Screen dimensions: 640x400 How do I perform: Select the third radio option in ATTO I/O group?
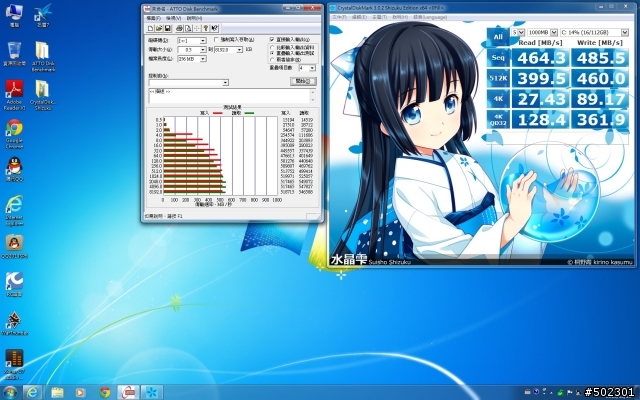click(272, 60)
